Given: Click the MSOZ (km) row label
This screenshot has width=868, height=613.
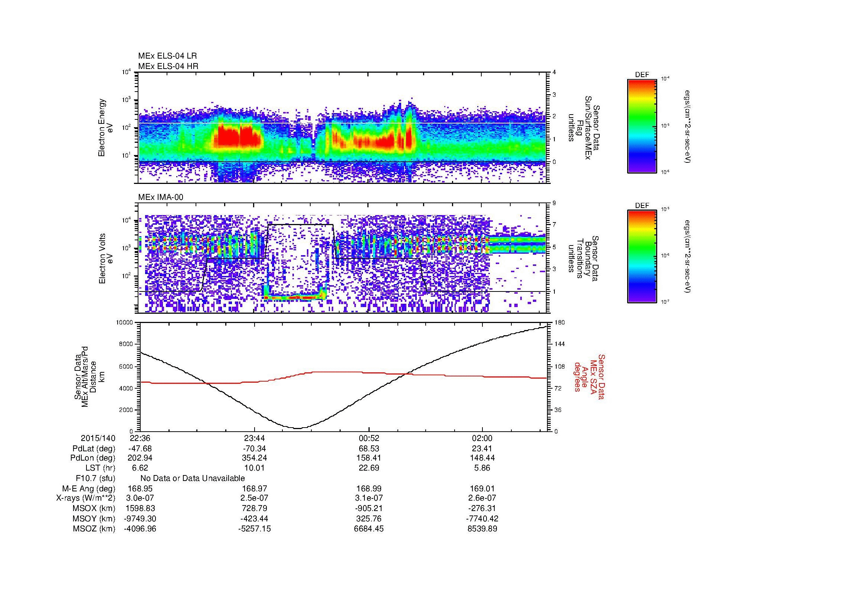Looking at the screenshot, I should coord(94,529).
